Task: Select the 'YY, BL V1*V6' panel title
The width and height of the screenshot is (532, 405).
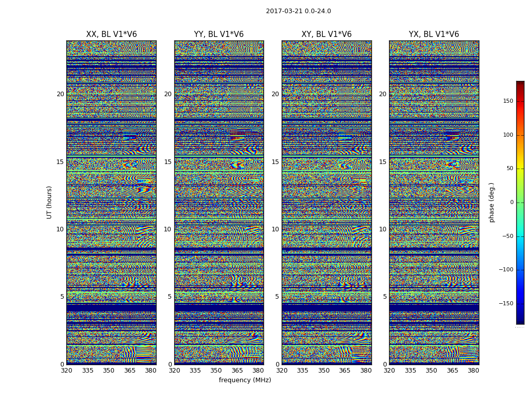Action: 219,34
